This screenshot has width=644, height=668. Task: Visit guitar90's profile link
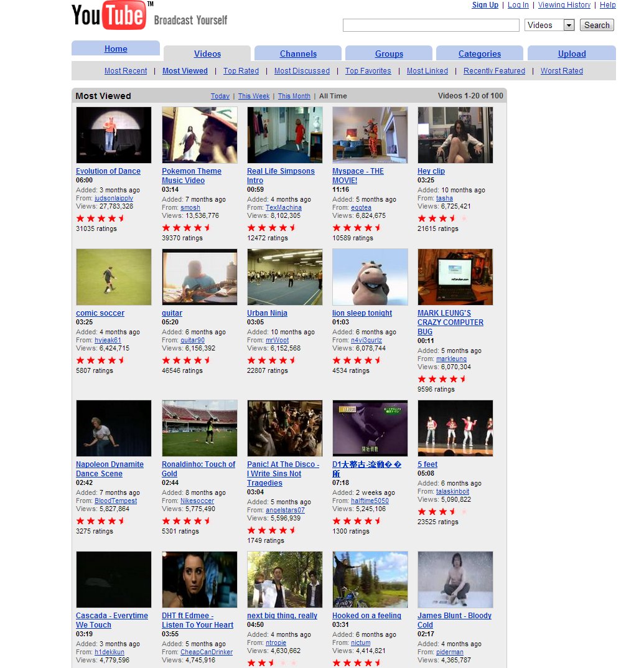pyautogui.click(x=192, y=340)
